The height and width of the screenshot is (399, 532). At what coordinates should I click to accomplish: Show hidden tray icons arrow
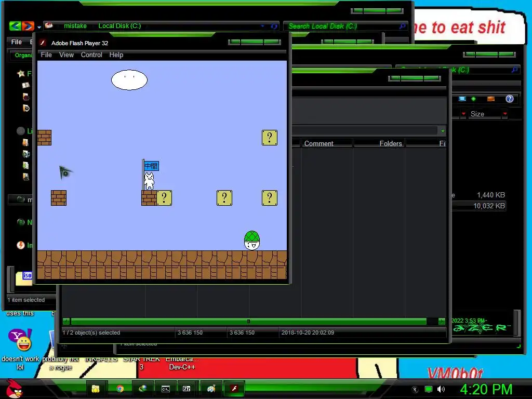[415, 389]
